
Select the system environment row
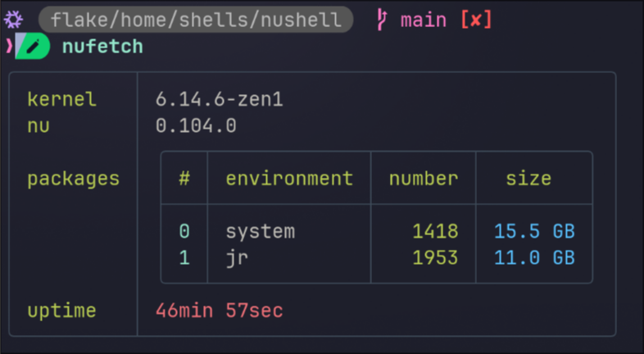click(377, 231)
